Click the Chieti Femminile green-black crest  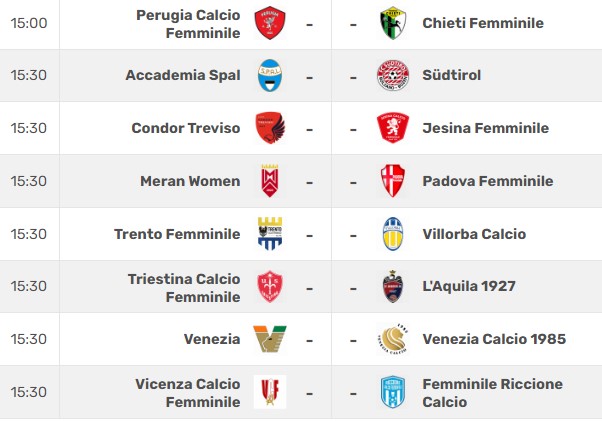[393, 23]
